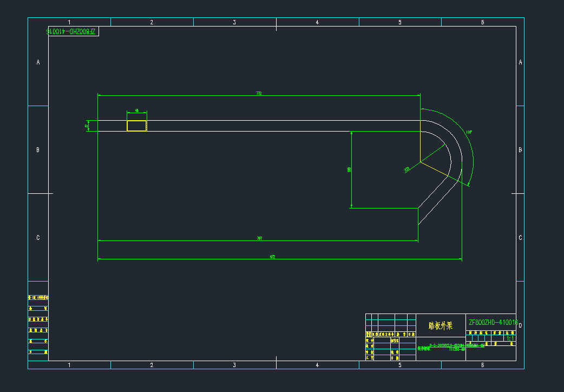The height and width of the screenshot is (392, 564).
Task: Click zone letter C on right border
Action: (x=520, y=238)
